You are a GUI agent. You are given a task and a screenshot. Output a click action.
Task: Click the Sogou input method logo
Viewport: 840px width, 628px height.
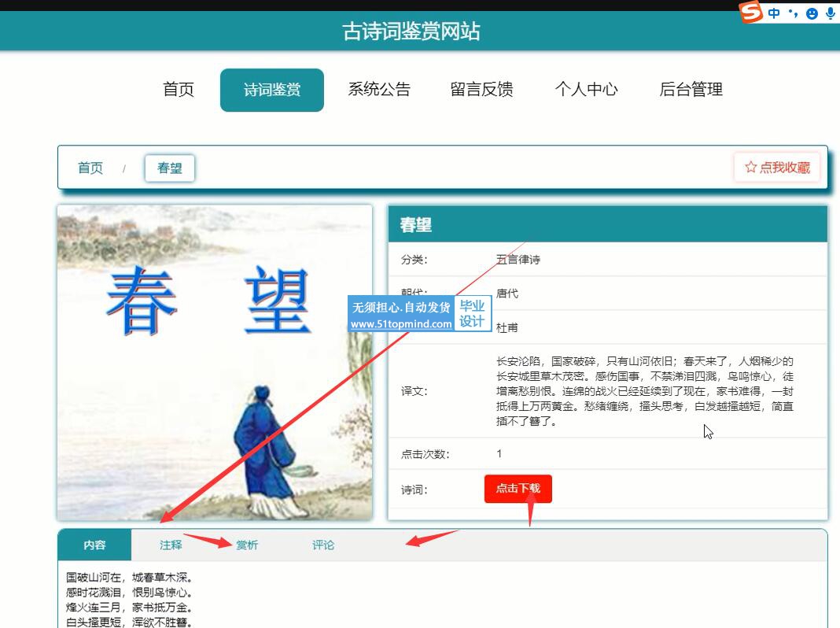point(750,12)
